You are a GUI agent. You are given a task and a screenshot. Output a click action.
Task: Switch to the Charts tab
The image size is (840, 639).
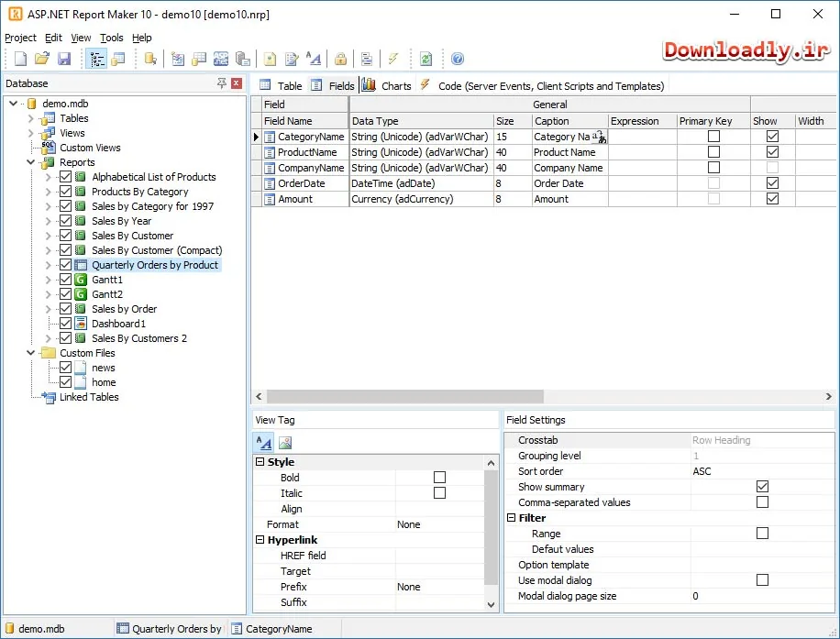coord(387,85)
